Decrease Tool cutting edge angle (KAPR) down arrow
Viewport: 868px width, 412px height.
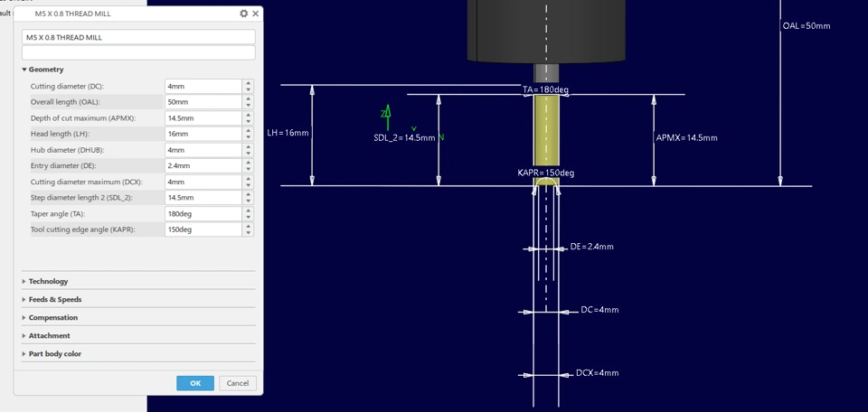(249, 233)
